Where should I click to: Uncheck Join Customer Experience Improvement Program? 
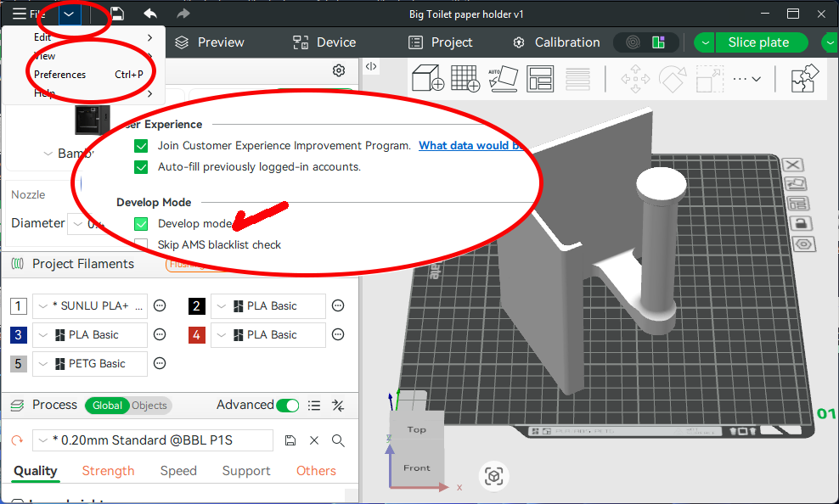pyautogui.click(x=141, y=146)
